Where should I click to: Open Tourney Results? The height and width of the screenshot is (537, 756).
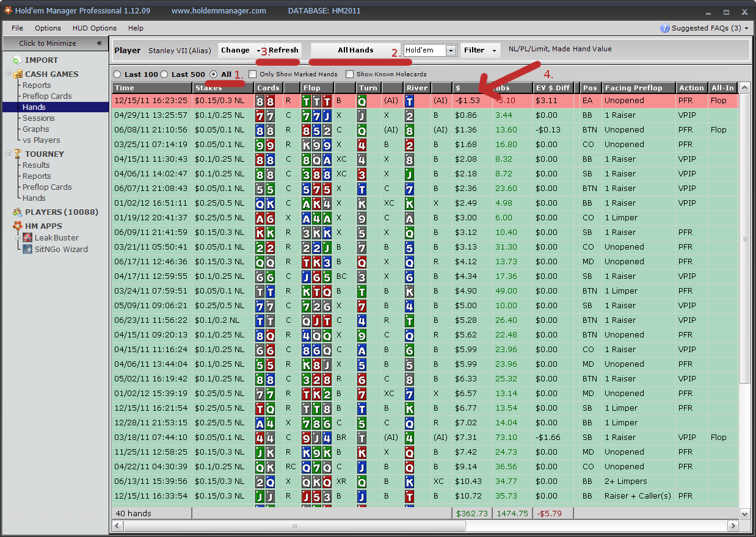36,165
